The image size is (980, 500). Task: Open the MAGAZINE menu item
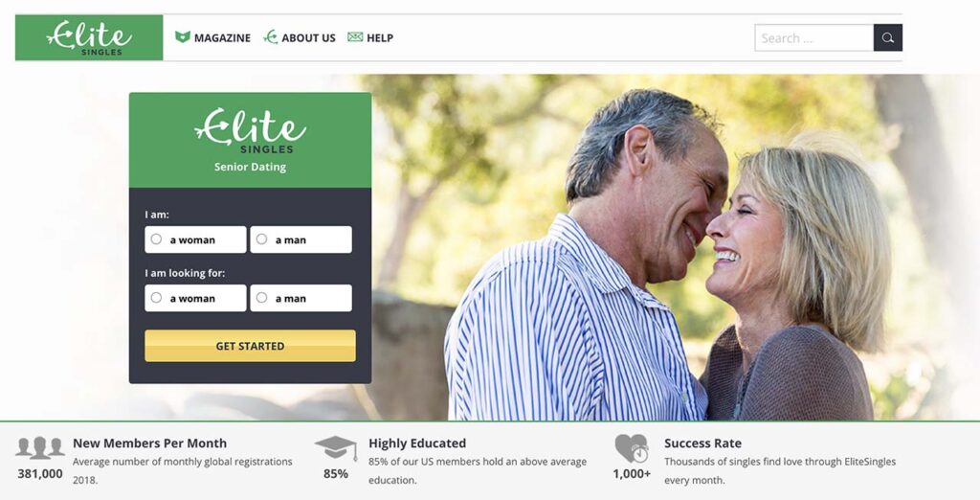click(x=222, y=37)
